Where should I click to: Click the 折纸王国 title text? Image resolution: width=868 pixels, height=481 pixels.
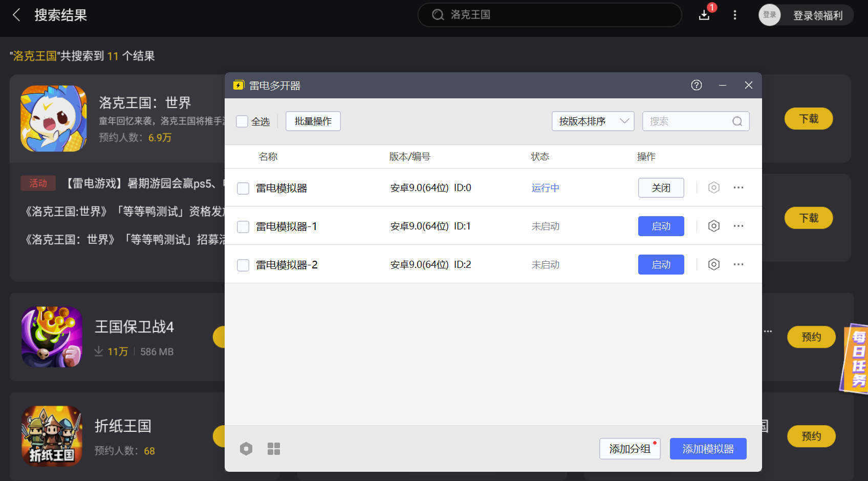click(123, 426)
